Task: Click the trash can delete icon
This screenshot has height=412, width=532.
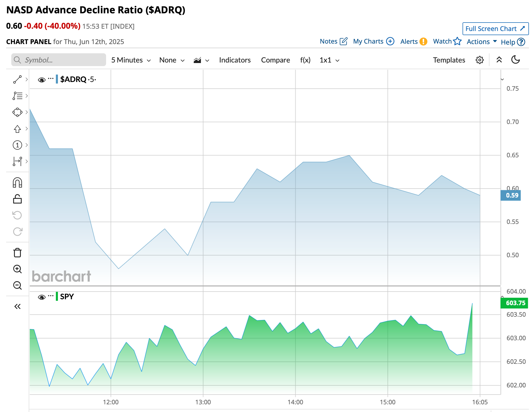Action: (17, 252)
